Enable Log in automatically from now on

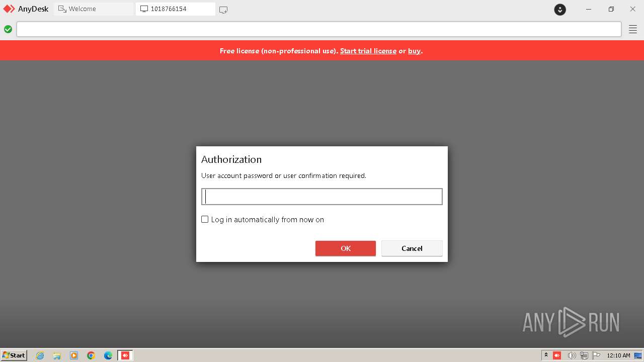[205, 219]
